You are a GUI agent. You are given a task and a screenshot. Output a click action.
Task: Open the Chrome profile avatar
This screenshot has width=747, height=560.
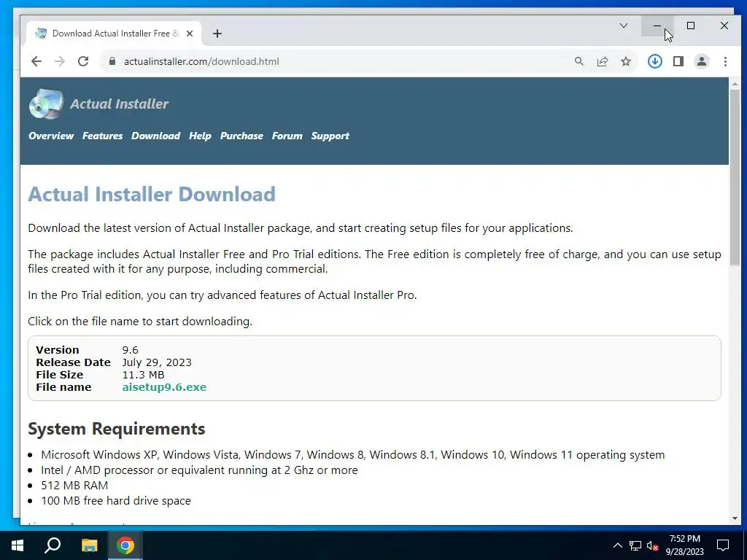point(701,61)
